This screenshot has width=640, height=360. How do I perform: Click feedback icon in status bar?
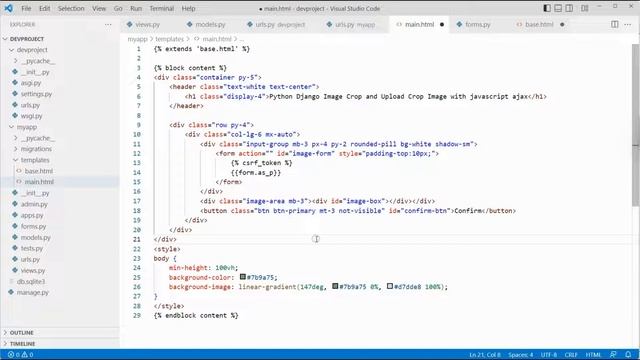click(613, 355)
